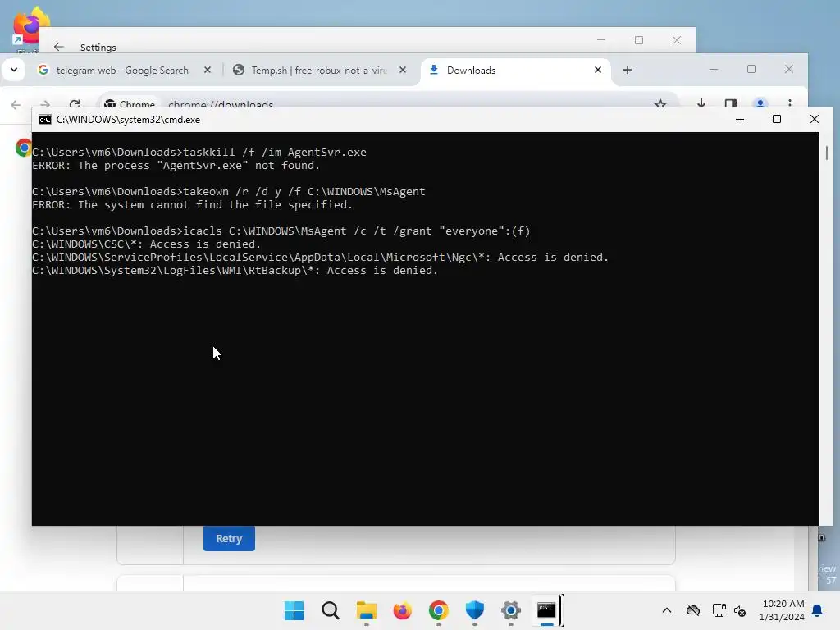Click the Chrome icon on downloads page
840x630 pixels.
(23, 148)
